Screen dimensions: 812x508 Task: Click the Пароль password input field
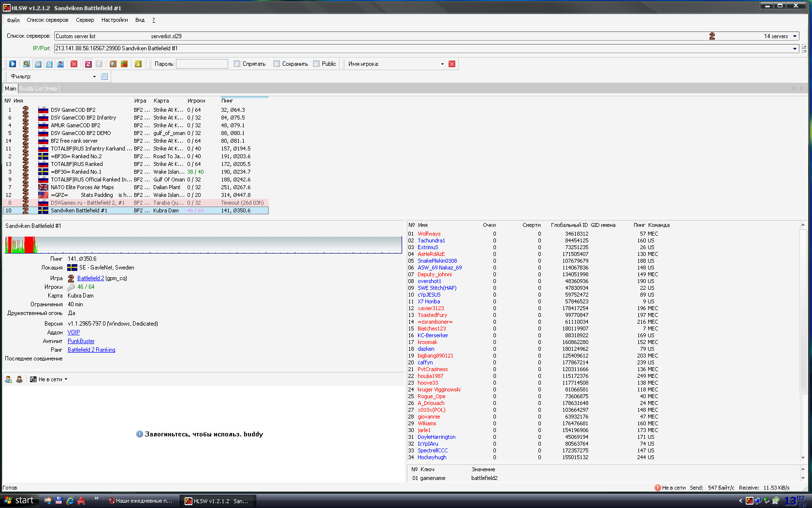point(202,64)
